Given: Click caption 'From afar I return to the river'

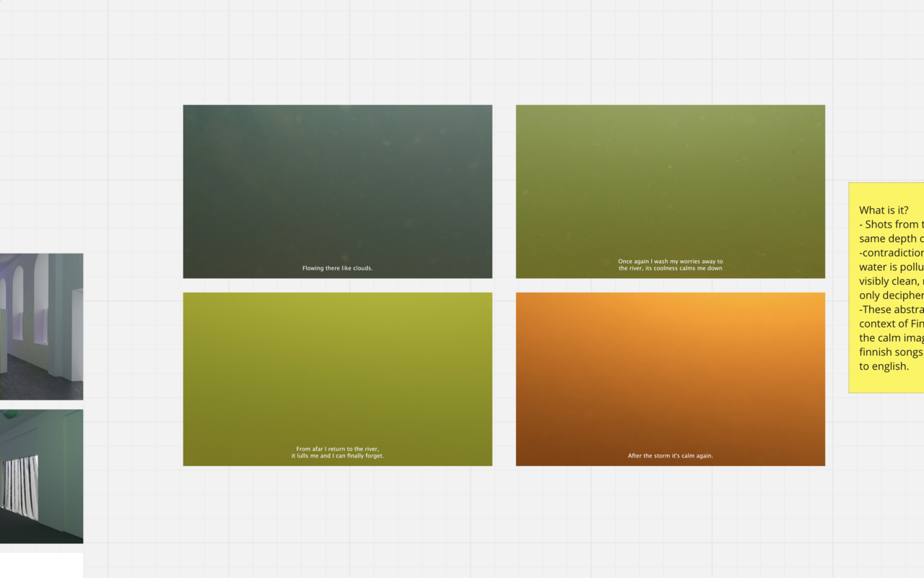Looking at the screenshot, I should point(337,449).
